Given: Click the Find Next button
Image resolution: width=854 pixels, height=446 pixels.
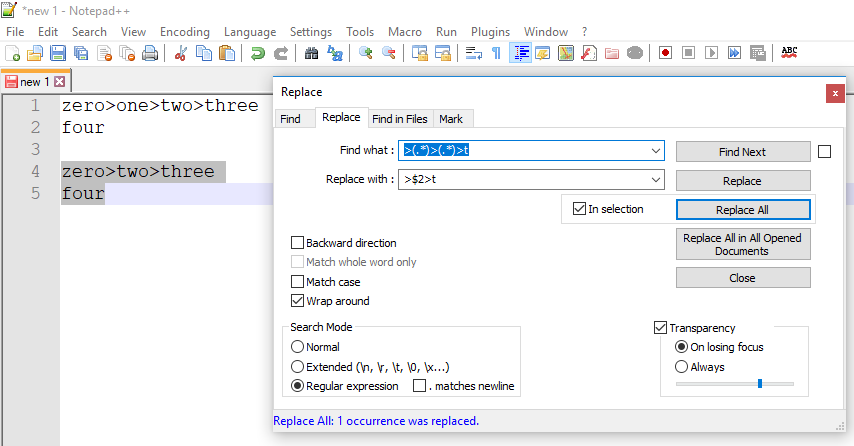Looking at the screenshot, I should [743, 152].
